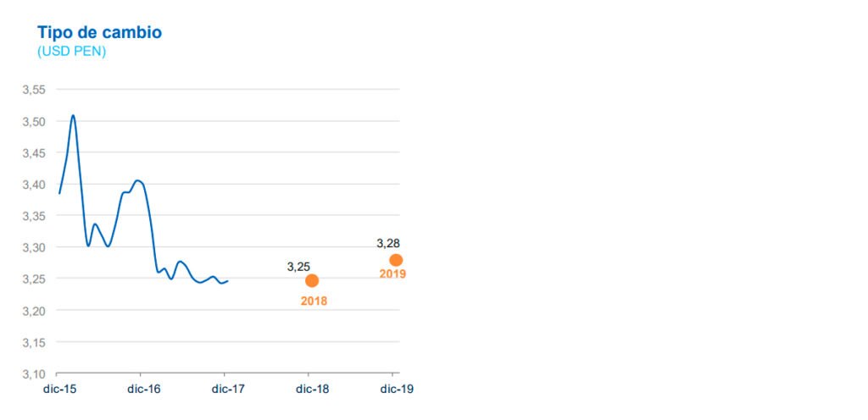The width and height of the screenshot is (868, 420).
Task: Select the dic-16 axis label
Action: [x=144, y=389]
